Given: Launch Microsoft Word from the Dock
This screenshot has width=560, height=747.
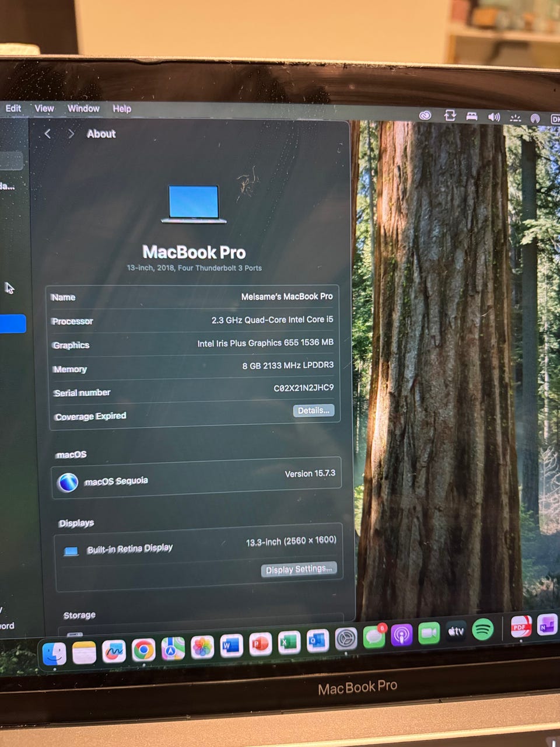Looking at the screenshot, I should coord(232,645).
